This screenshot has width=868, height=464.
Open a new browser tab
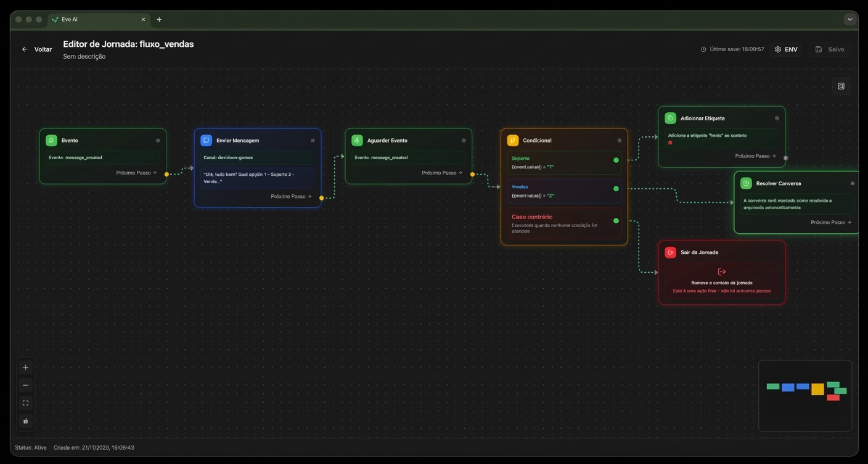click(159, 19)
